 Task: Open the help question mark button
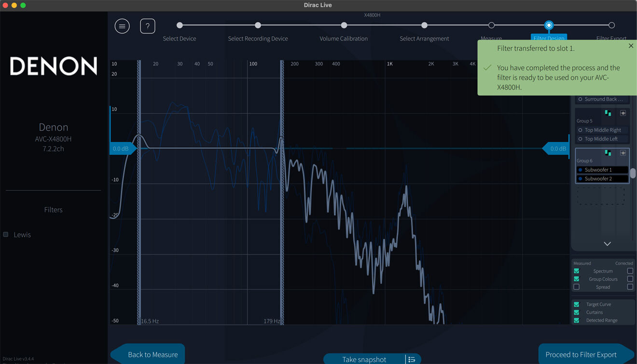coord(148,26)
